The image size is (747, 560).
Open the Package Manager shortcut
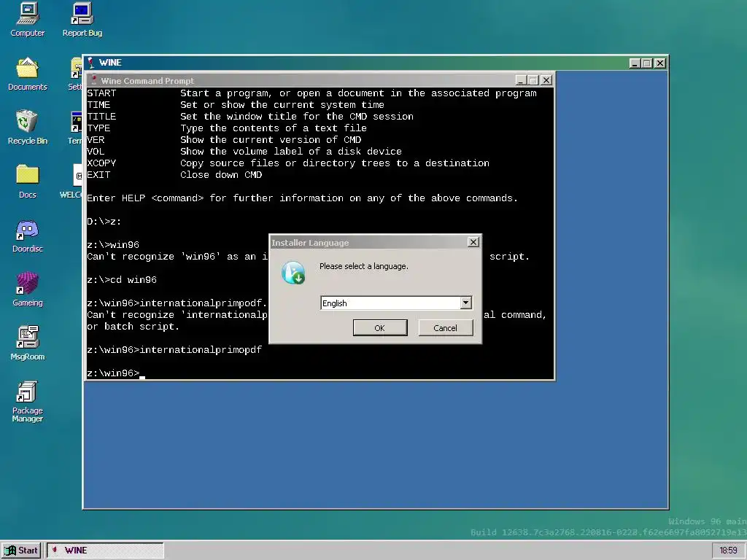click(27, 402)
